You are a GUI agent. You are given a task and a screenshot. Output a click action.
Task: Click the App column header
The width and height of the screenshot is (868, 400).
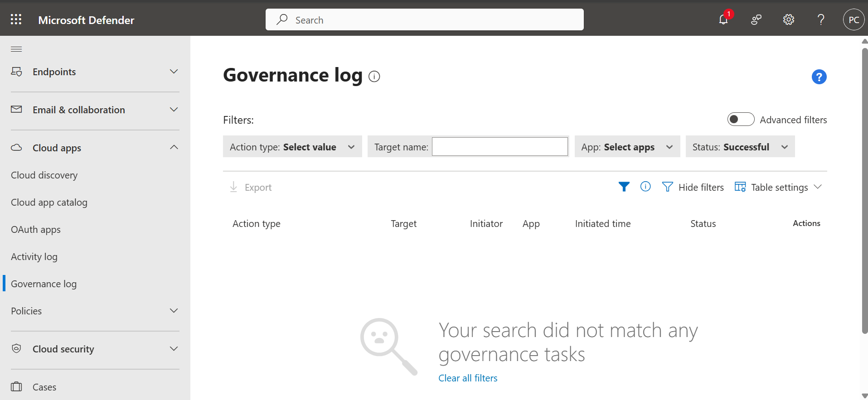click(x=531, y=224)
